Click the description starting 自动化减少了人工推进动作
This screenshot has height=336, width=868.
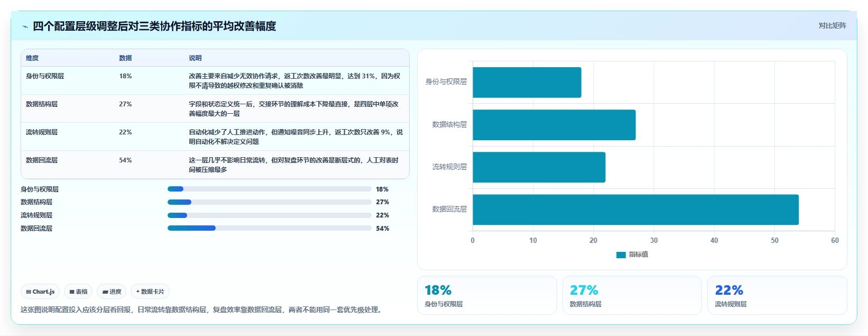coord(296,137)
